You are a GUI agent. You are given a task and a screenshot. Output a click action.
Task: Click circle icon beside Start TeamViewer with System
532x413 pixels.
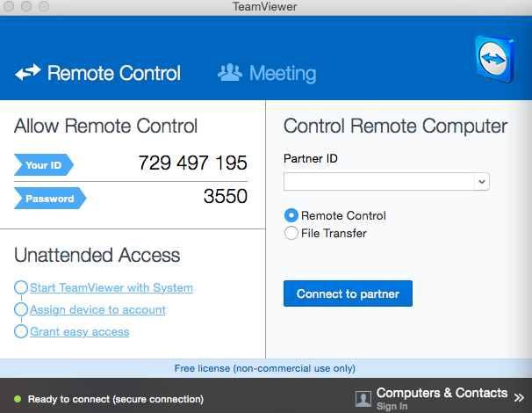point(21,287)
